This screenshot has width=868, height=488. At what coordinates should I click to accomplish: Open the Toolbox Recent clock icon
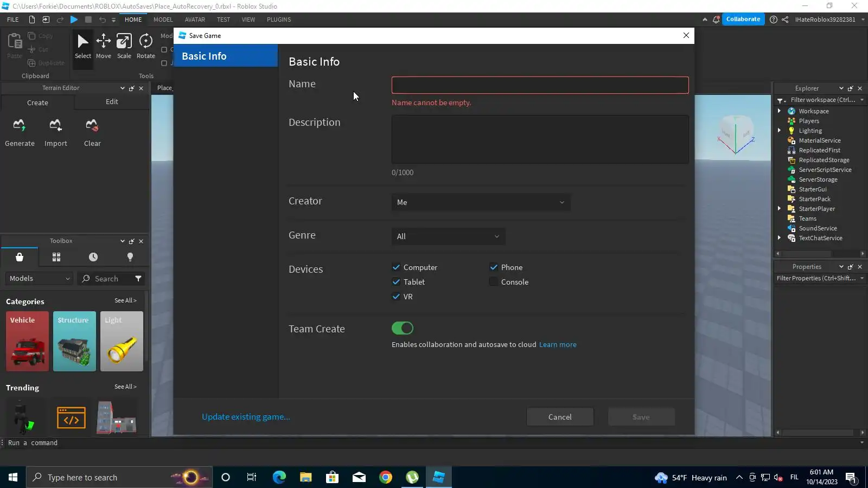click(x=93, y=257)
